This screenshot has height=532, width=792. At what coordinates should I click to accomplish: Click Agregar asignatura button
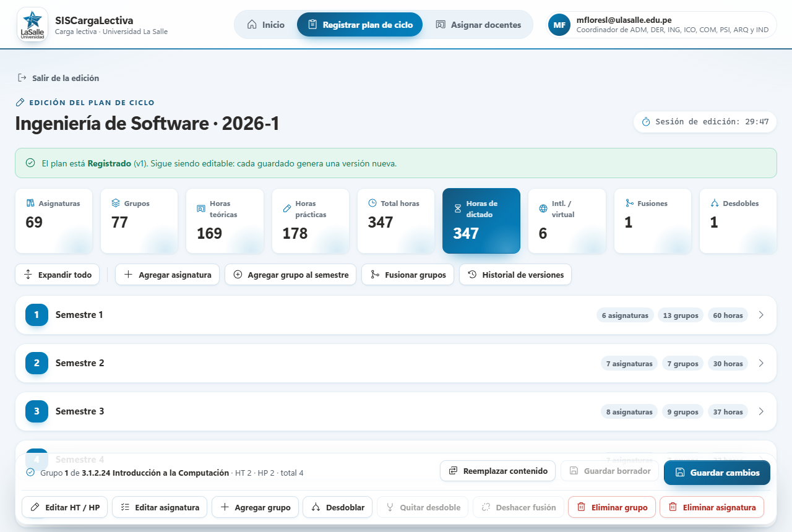[168, 275]
